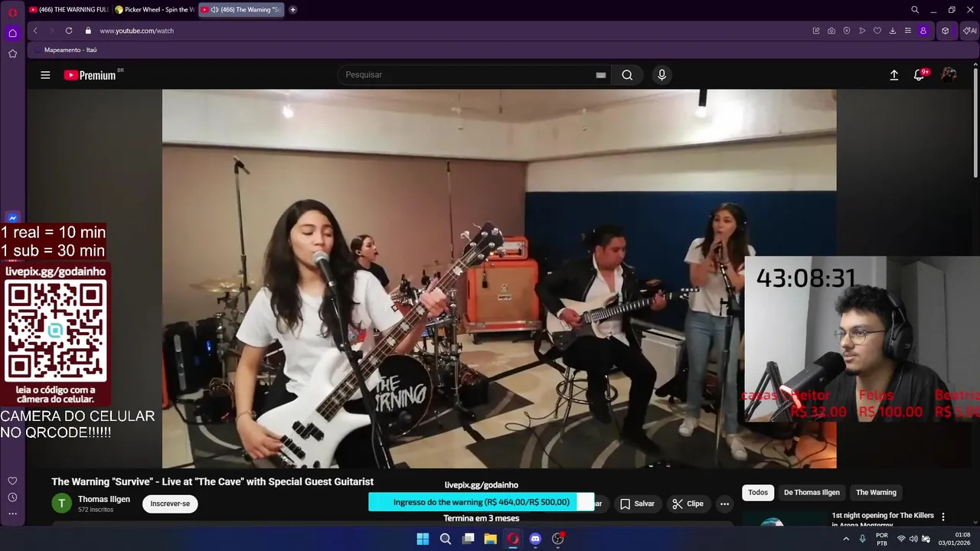This screenshot has height=551, width=980.
Task: Switch to Picker Wheel tab
Action: pyautogui.click(x=155, y=10)
